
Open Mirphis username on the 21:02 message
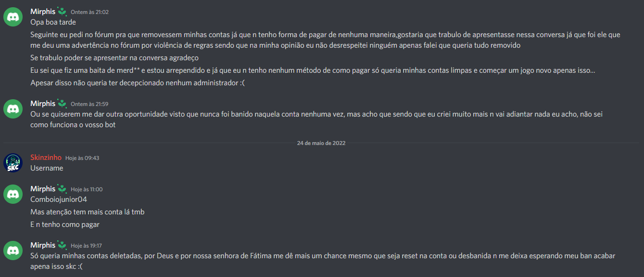coord(43,11)
